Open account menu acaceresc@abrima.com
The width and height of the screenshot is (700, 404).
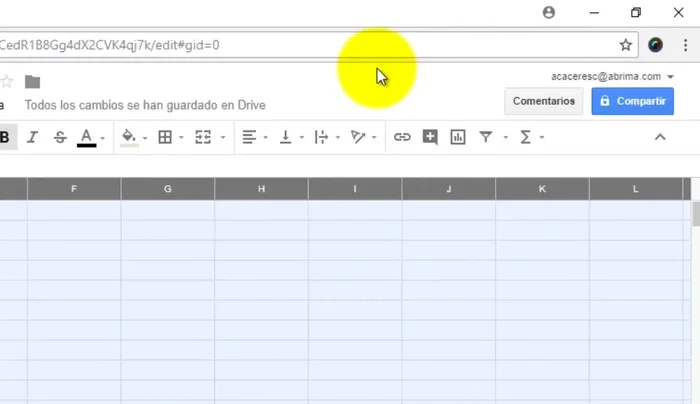[x=612, y=77]
